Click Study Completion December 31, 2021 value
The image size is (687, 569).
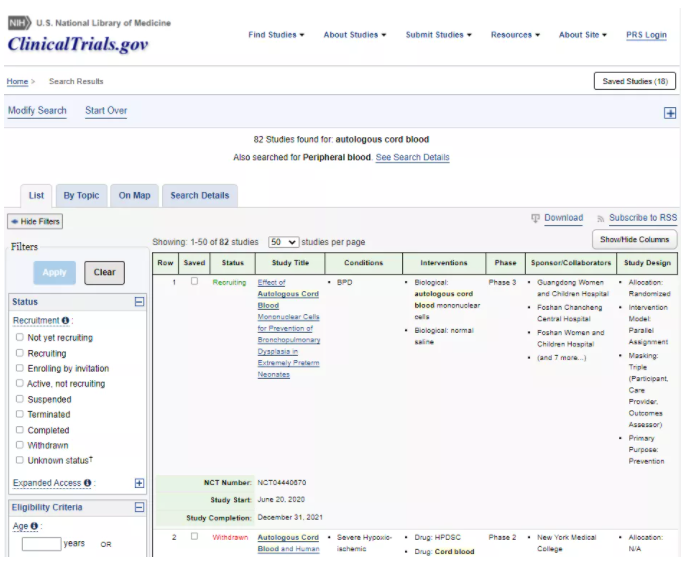pos(290,518)
